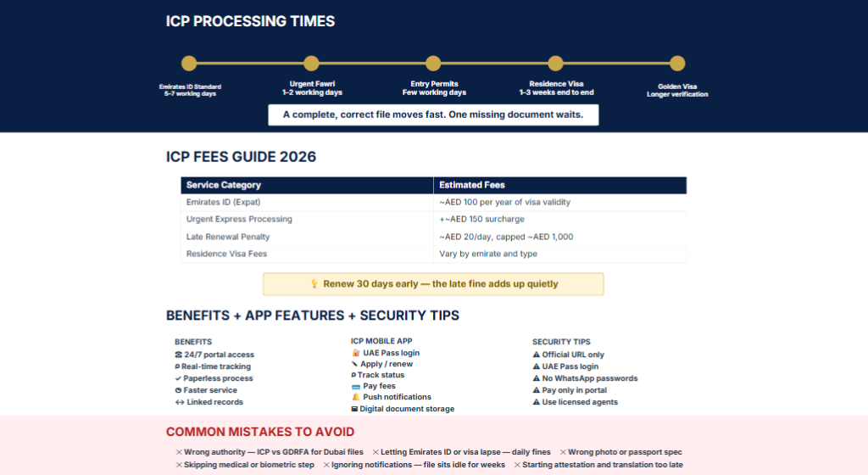Click the magnifier icon beside Track status
This screenshot has height=475, width=868.
point(353,376)
